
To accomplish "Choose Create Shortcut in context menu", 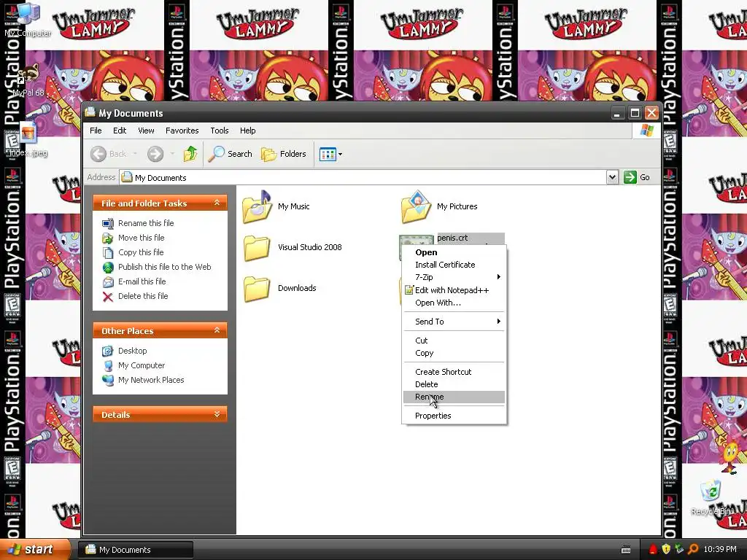I will [x=454, y=372].
